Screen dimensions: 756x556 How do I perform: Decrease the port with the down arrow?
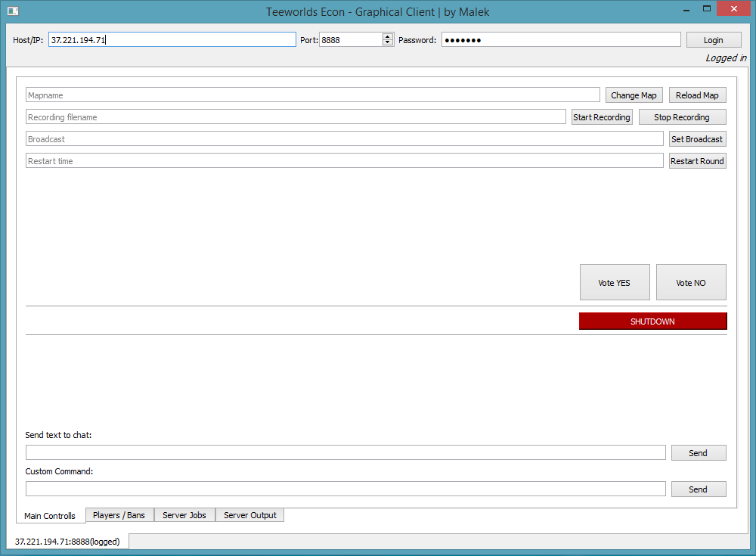[388, 43]
